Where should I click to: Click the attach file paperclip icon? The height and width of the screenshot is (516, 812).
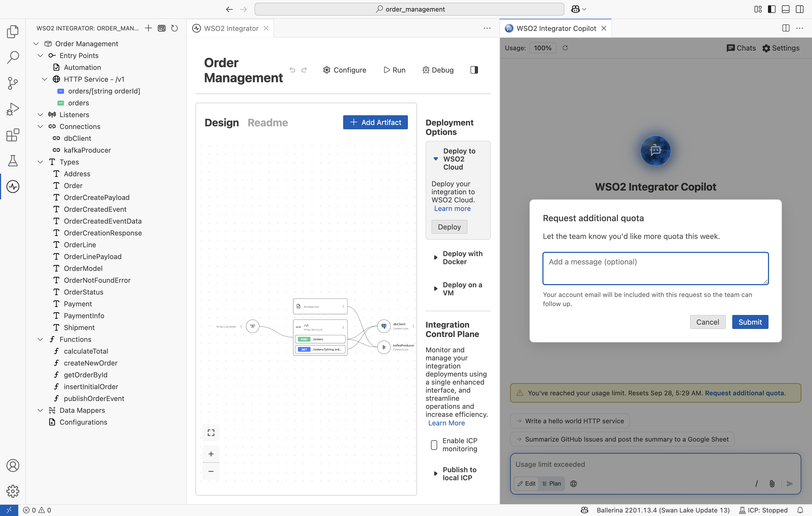click(772, 483)
